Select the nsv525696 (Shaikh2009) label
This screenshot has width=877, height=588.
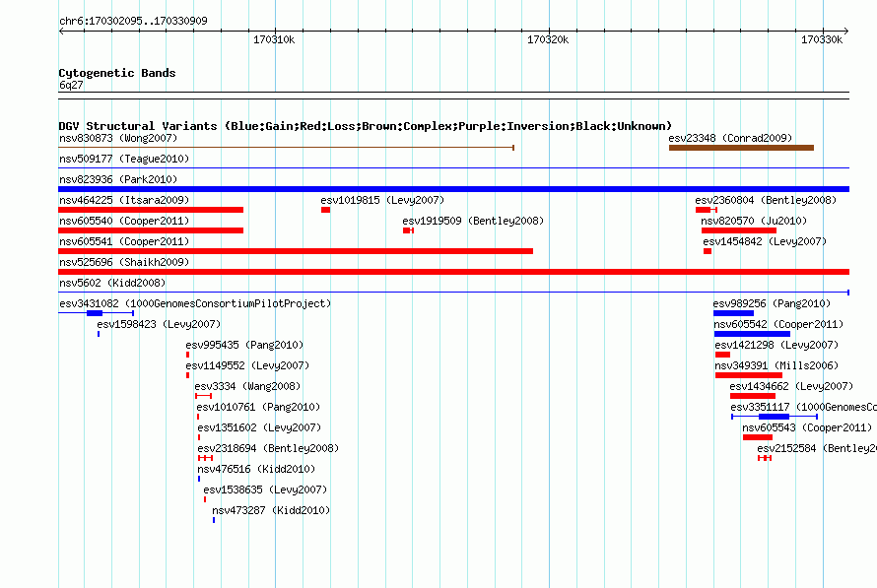[124, 262]
